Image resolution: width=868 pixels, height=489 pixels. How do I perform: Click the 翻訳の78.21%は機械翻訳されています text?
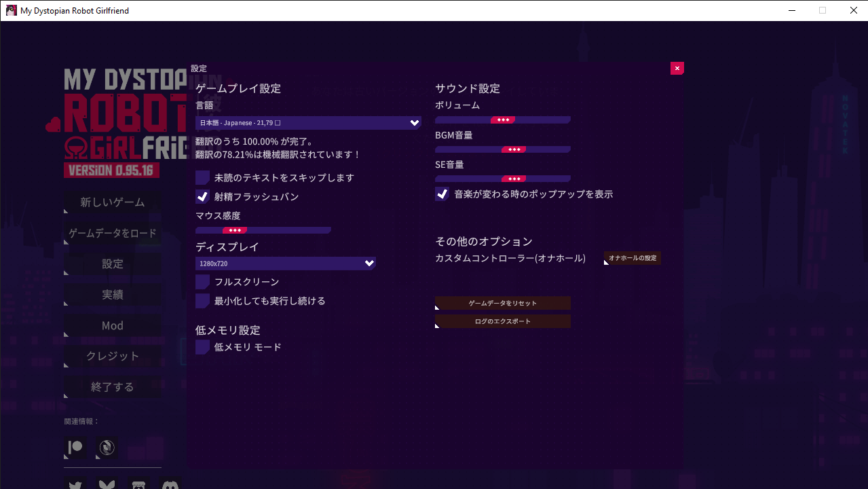pyautogui.click(x=278, y=155)
